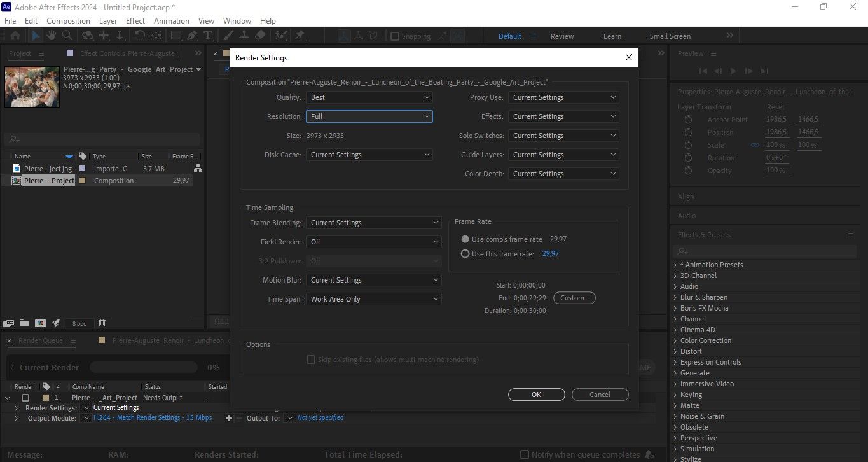Open the Color Depth dropdown

[562, 173]
